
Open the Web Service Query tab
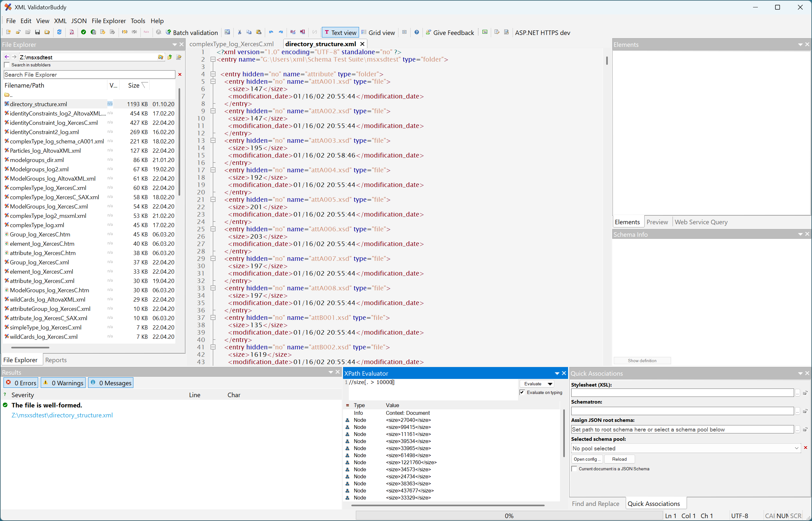tap(701, 222)
